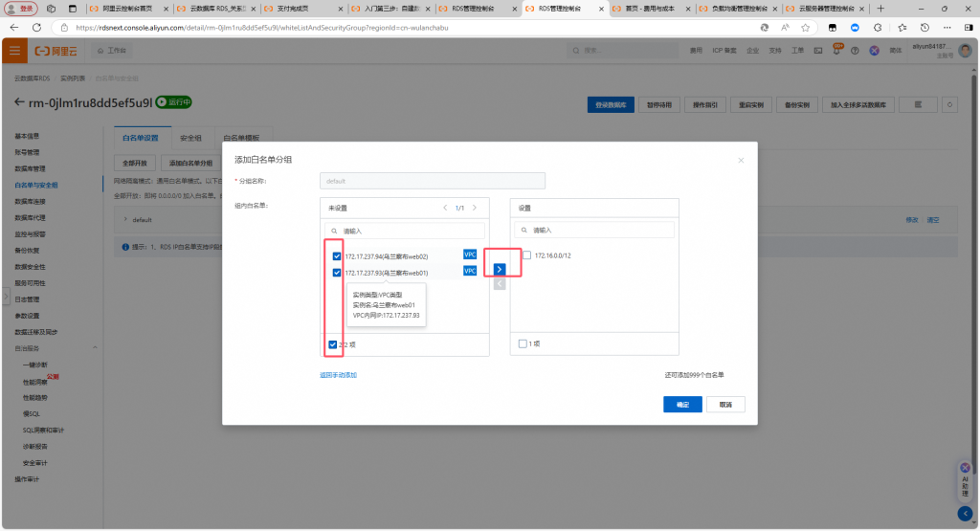Move selected IPs to the configured list

click(x=500, y=269)
